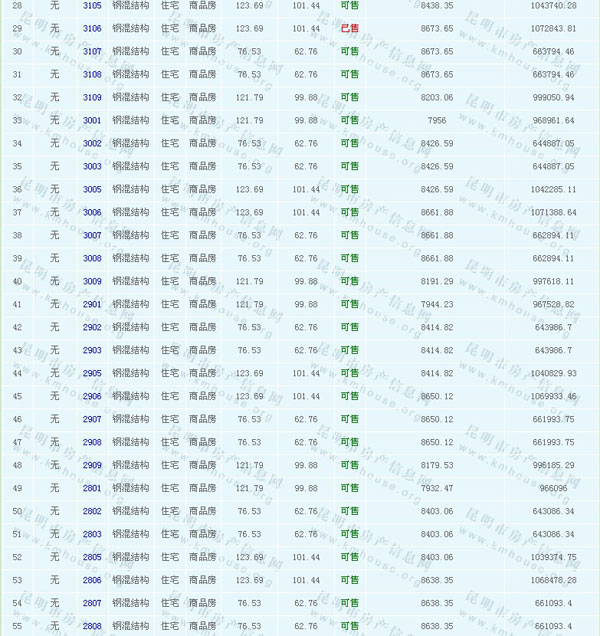This screenshot has width=600, height=636.
Task: Click room number 3005
Action: pyautogui.click(x=92, y=189)
